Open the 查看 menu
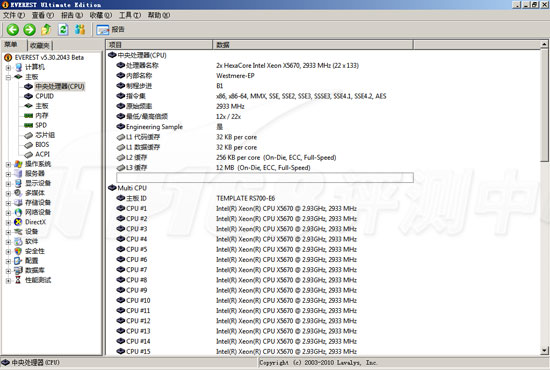The image size is (550, 370). pos(43,15)
